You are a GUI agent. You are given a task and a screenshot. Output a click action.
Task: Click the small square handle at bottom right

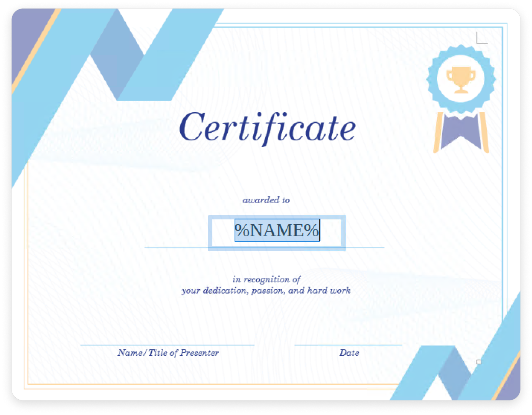pyautogui.click(x=478, y=362)
